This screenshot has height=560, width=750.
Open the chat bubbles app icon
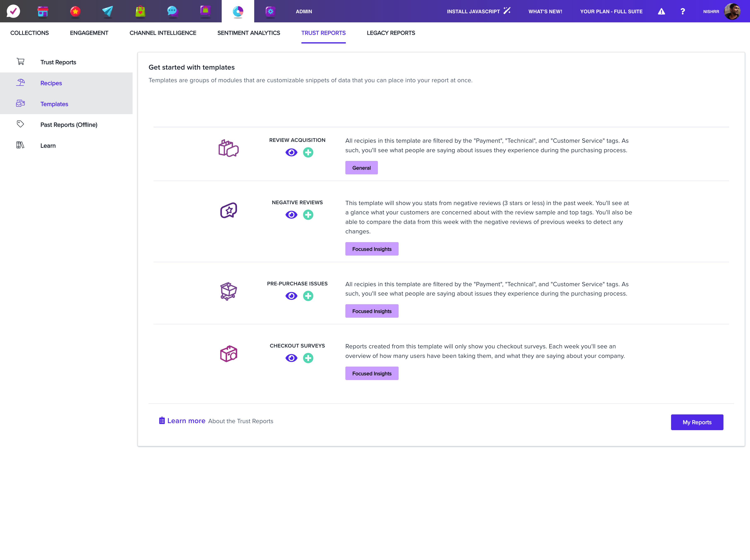coord(173,11)
